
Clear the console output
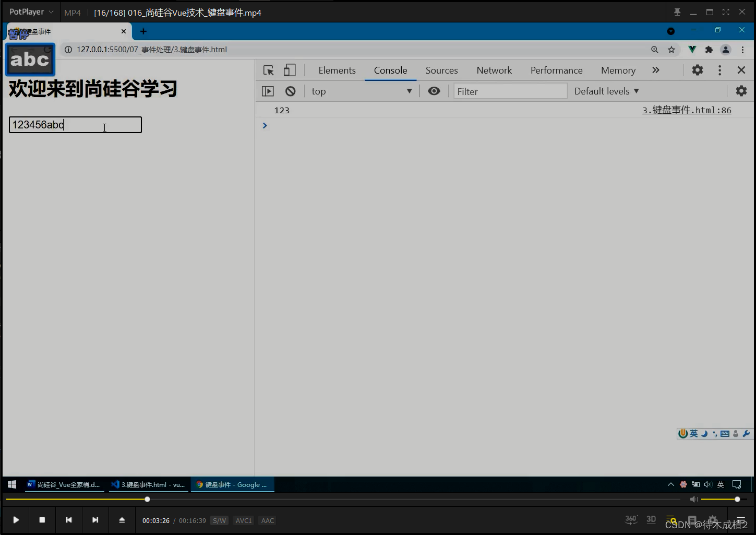click(291, 91)
